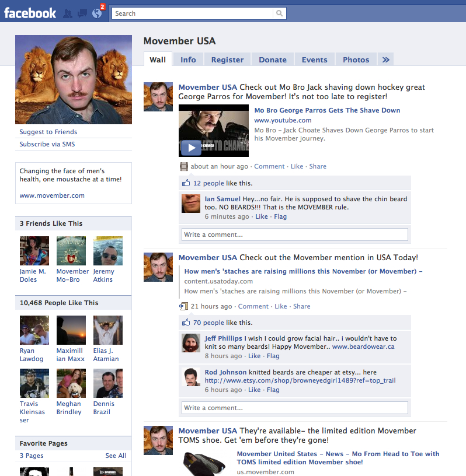Click Subscribe via SMS link

47,144
